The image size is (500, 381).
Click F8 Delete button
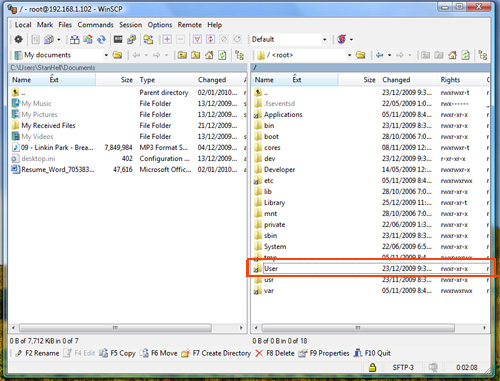[275, 353]
